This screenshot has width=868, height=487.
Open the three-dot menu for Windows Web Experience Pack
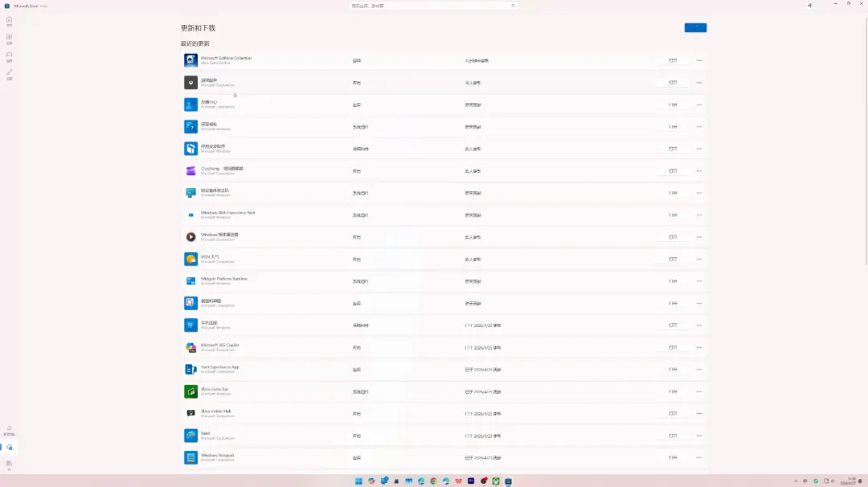click(699, 215)
